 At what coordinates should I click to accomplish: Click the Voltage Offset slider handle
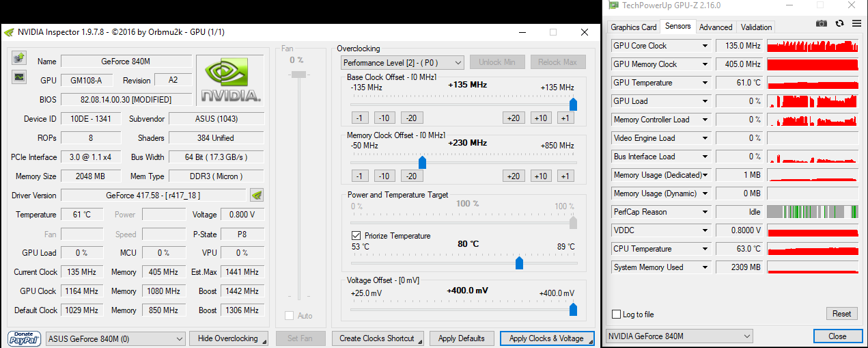[x=573, y=309]
